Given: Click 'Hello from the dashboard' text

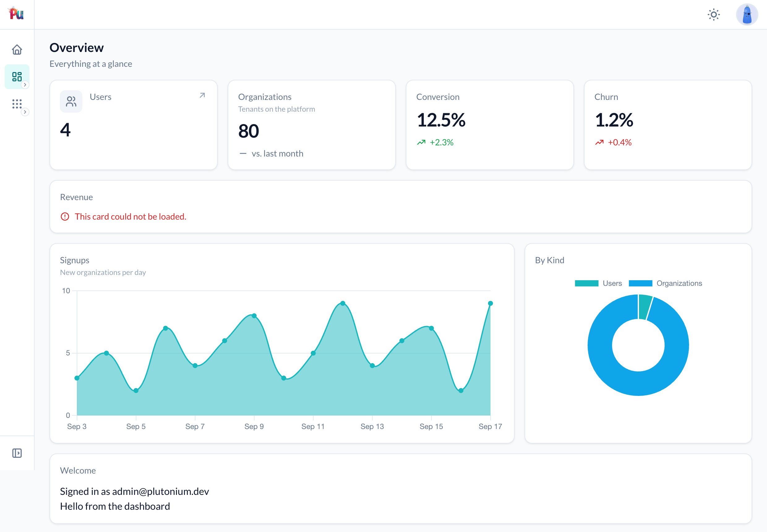Looking at the screenshot, I should [x=115, y=506].
